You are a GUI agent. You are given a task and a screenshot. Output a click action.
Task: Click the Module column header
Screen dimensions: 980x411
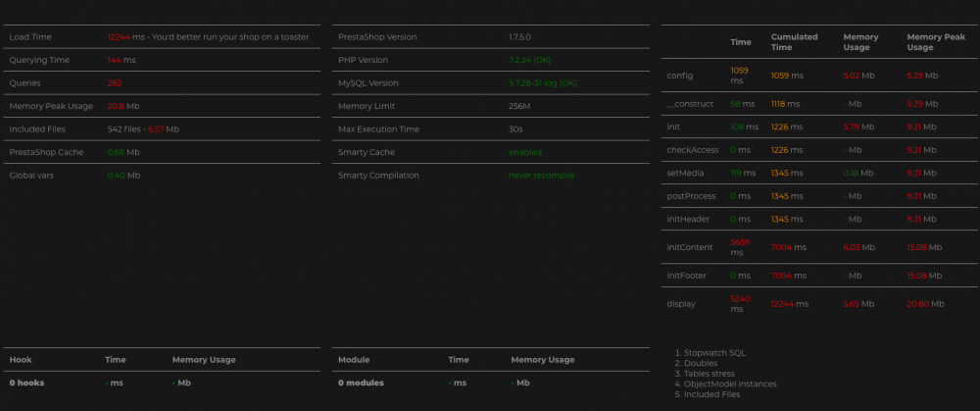354,360
